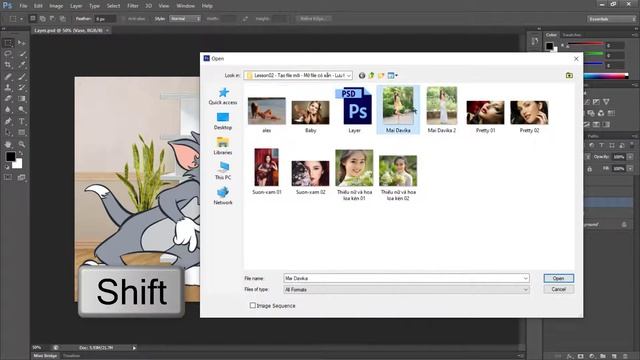Click the Feather value input field

tap(105, 19)
